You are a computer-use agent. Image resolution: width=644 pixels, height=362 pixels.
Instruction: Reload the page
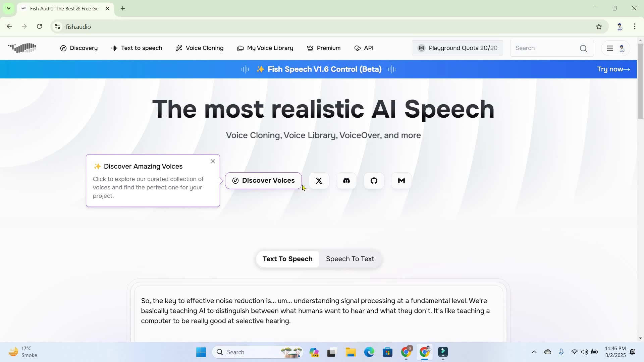(x=40, y=26)
